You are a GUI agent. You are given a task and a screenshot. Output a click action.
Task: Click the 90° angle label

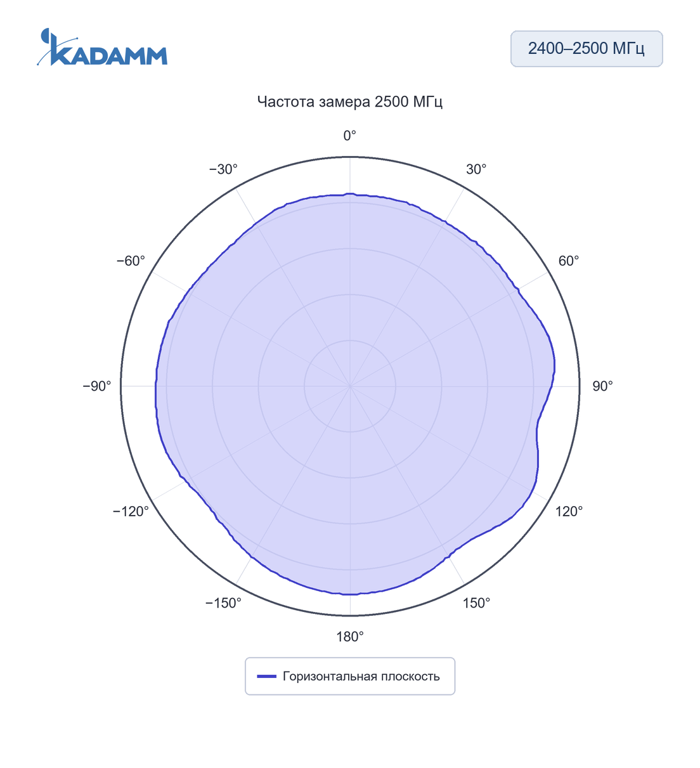tap(602, 386)
